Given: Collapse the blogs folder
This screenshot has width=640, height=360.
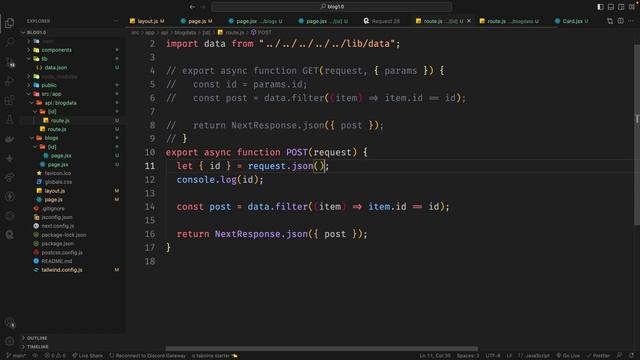Looking at the screenshot, I should click(73, 138).
